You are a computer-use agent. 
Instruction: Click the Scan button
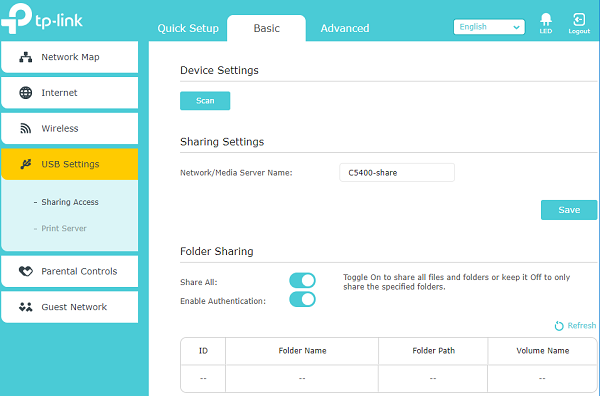pos(205,101)
